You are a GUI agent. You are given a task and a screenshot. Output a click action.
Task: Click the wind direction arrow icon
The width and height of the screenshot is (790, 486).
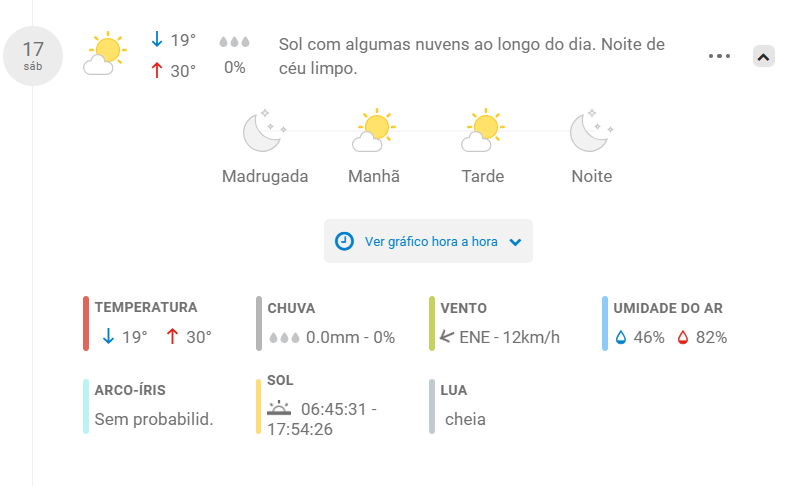pos(447,336)
